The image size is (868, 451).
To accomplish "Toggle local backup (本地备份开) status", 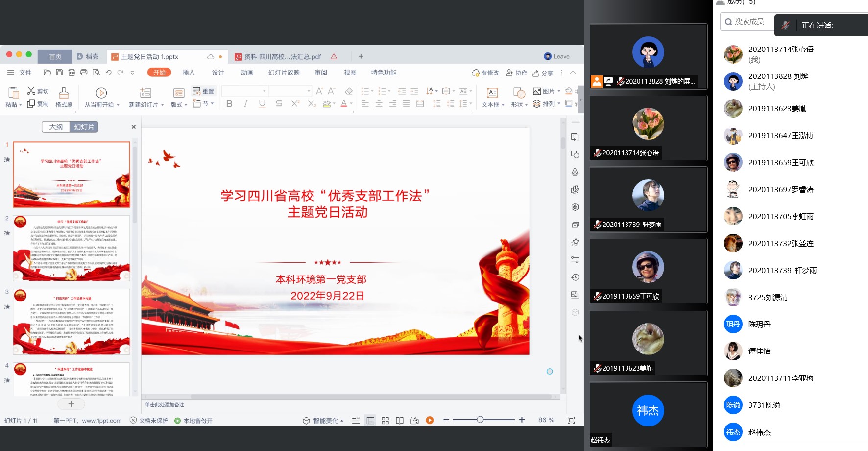I will tap(194, 421).
